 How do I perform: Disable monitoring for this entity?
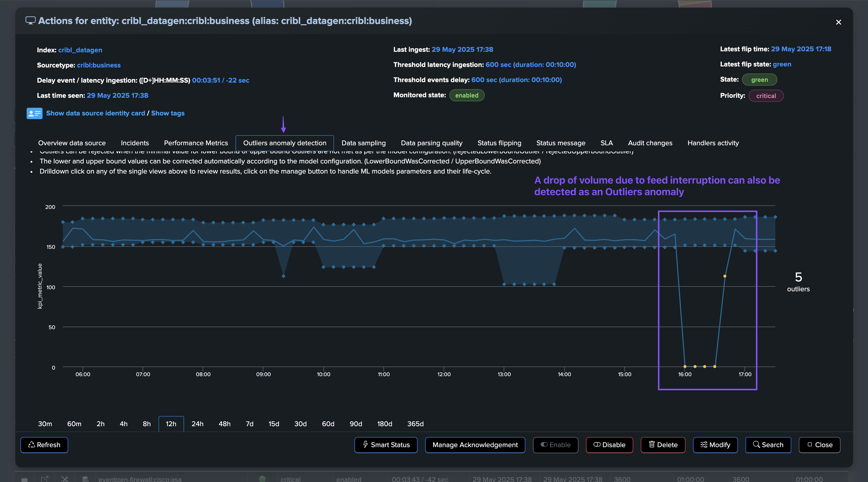[x=609, y=445]
